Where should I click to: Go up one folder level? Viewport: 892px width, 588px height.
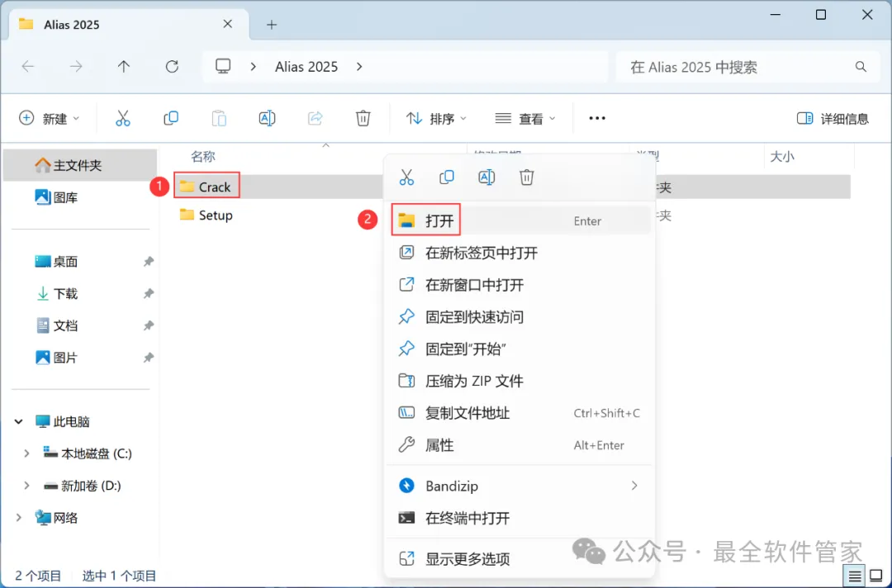(123, 67)
